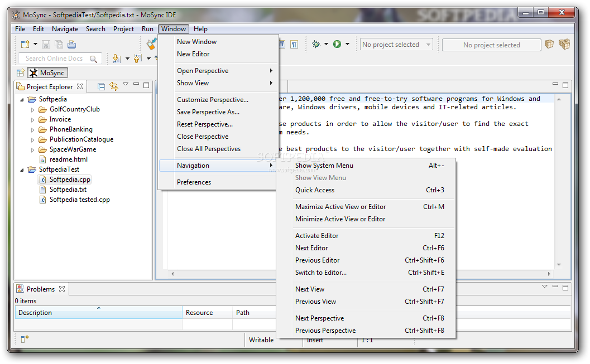
Task: Click the wide No project selected button
Action: (491, 45)
